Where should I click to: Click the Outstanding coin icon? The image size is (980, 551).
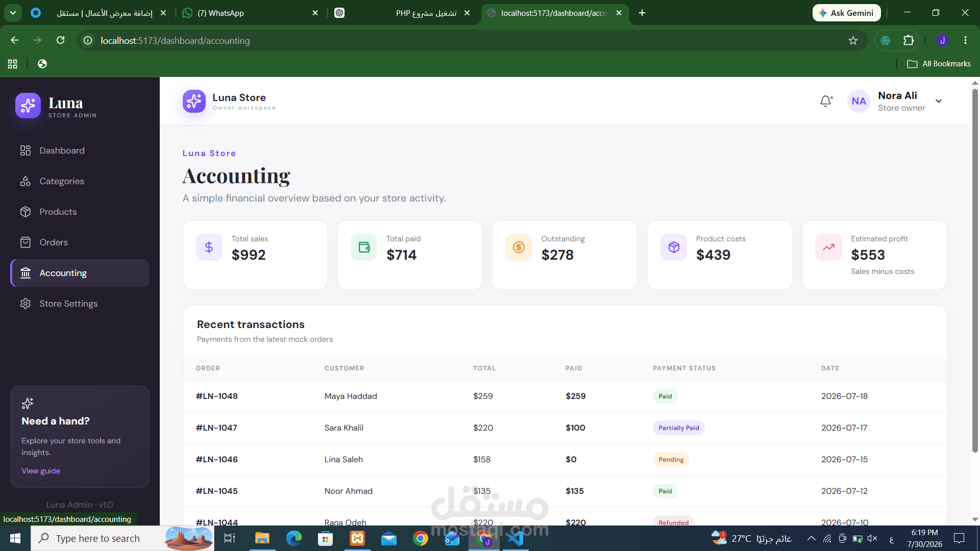519,247
